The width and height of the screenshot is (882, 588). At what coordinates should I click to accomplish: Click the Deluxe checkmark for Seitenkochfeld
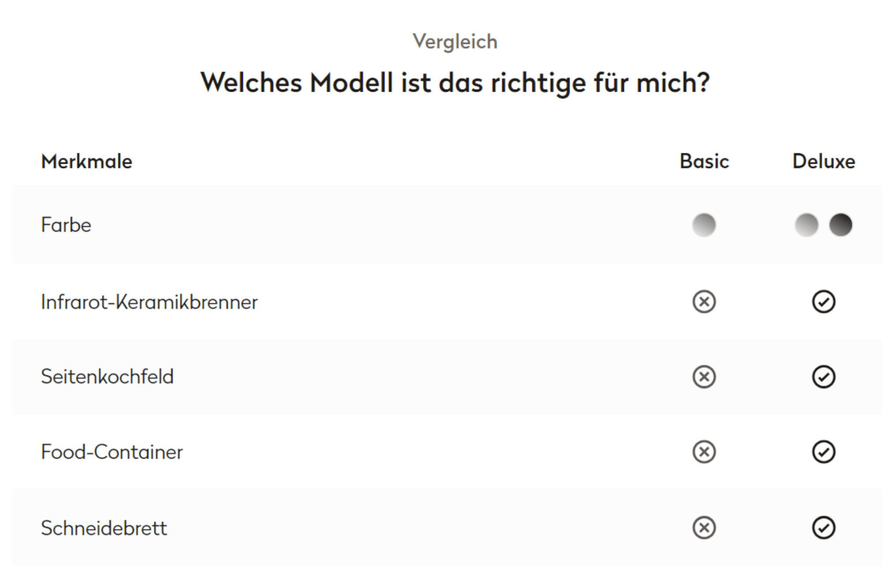[x=823, y=377]
